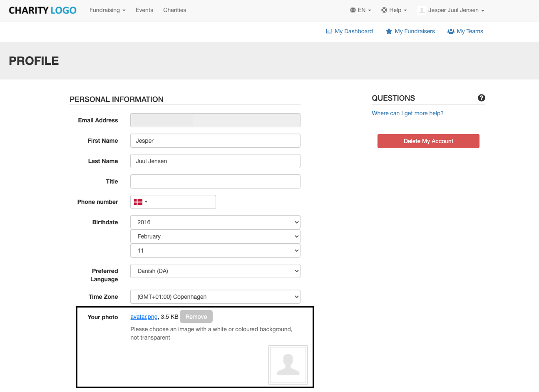Click the Delete My Account button

(x=428, y=141)
